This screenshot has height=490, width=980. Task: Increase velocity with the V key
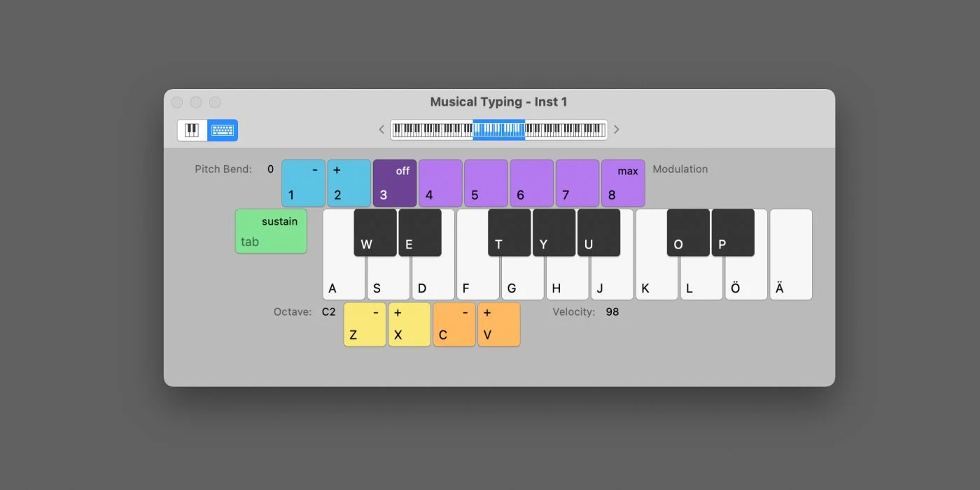(x=499, y=324)
